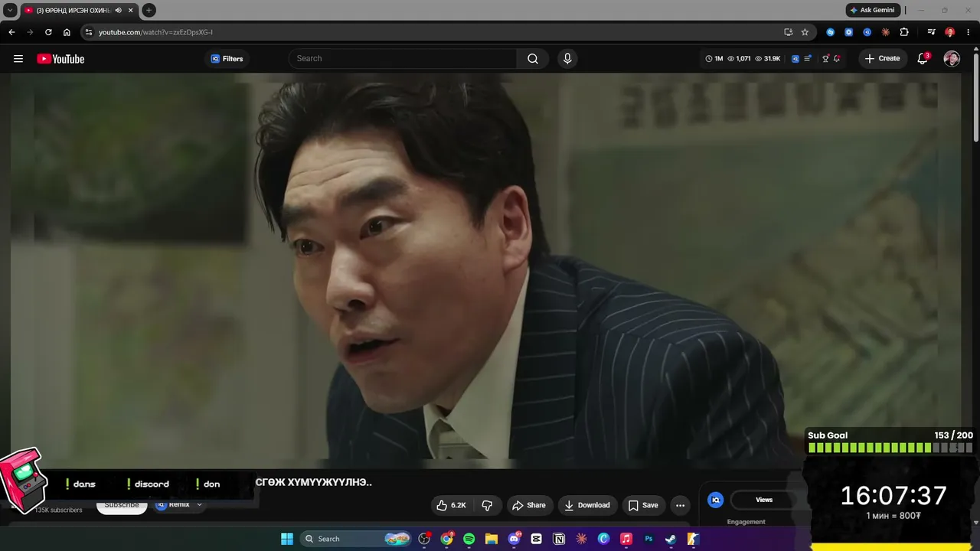980x551 pixels.
Task: Click the vidIQ logo in side panel
Action: click(715, 500)
